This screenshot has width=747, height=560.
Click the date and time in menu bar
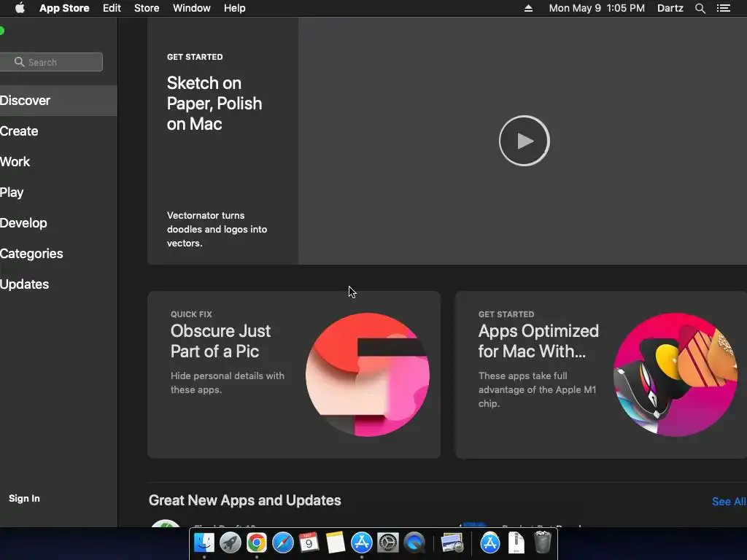pyautogui.click(x=597, y=8)
